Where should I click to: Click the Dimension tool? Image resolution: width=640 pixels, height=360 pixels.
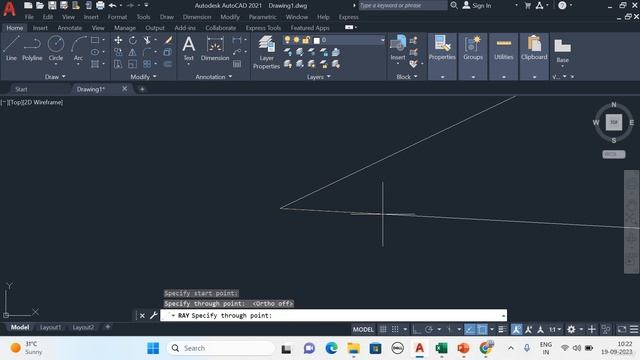tap(215, 48)
